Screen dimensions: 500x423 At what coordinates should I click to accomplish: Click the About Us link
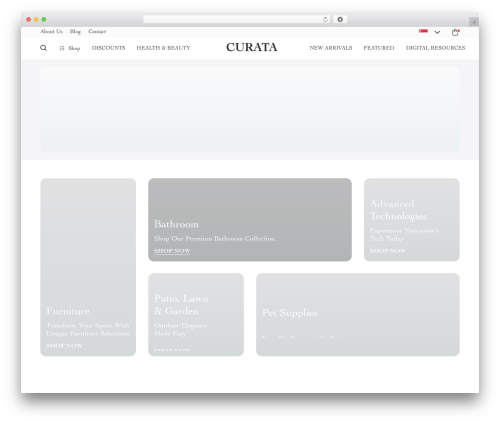[51, 31]
